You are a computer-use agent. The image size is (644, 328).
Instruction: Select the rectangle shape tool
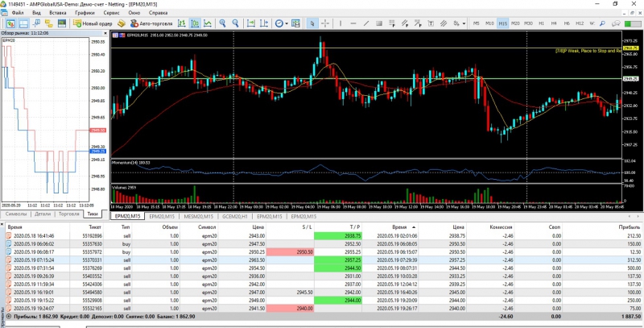(379, 23)
